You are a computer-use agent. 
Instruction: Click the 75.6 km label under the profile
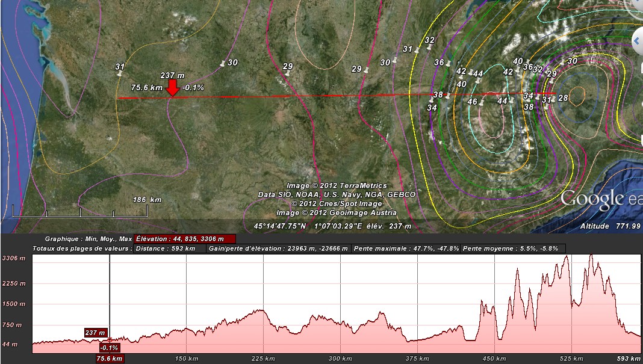pyautogui.click(x=110, y=359)
